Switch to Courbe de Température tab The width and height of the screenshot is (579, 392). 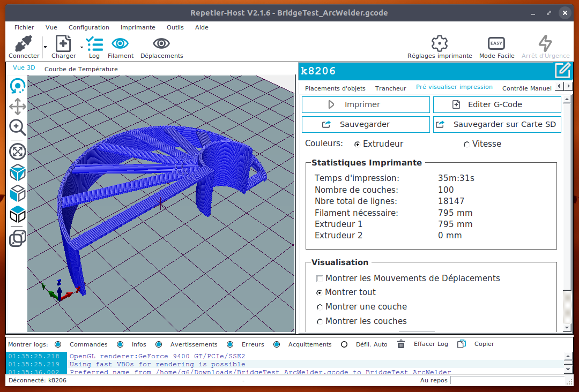click(x=81, y=69)
